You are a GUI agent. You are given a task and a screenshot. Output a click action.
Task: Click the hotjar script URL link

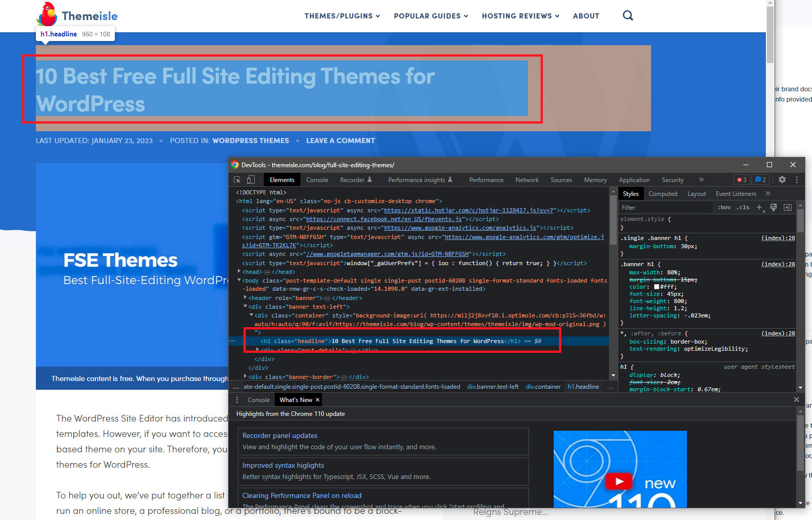(x=470, y=210)
